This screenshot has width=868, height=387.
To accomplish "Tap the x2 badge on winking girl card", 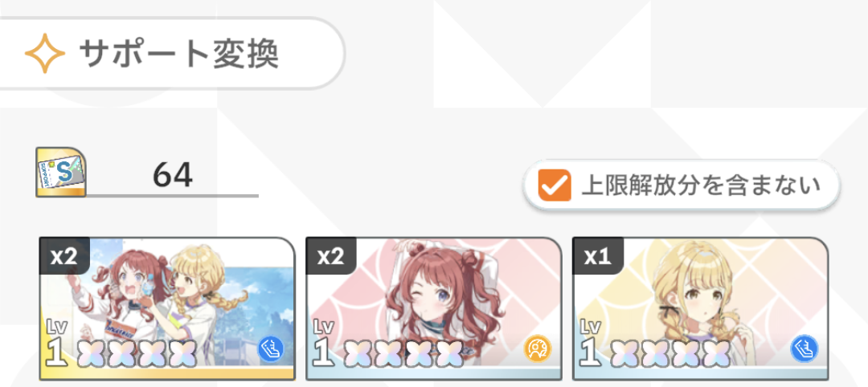I will 331,256.
